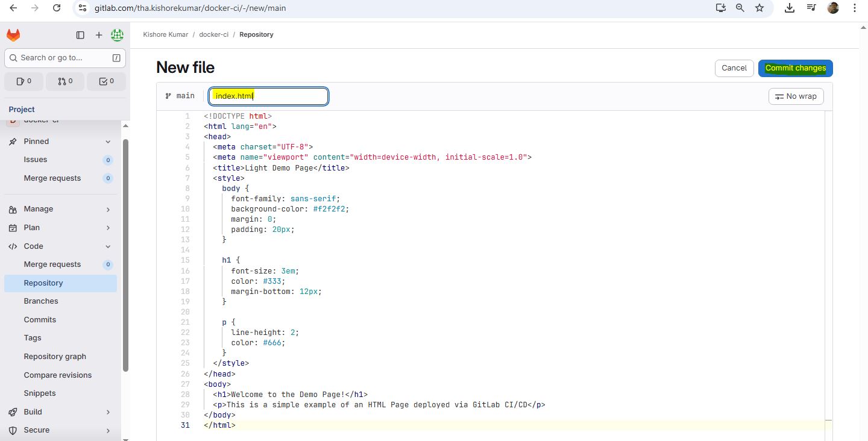Click the plus create new icon
This screenshot has height=441, width=868.
tap(99, 36)
